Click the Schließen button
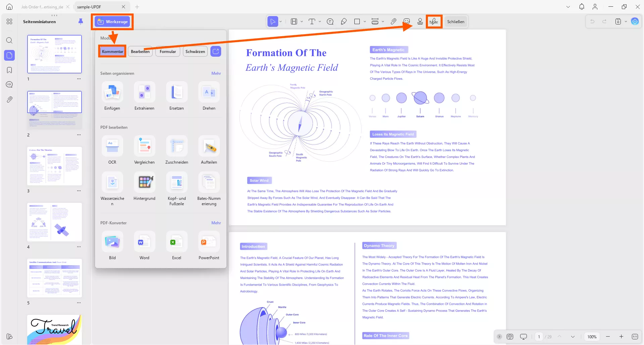 456,22
